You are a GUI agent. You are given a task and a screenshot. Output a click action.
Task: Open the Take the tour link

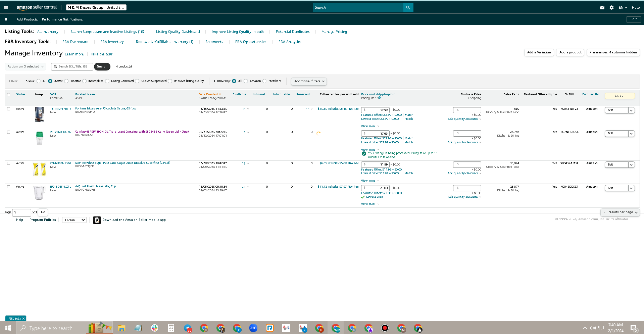101,54
